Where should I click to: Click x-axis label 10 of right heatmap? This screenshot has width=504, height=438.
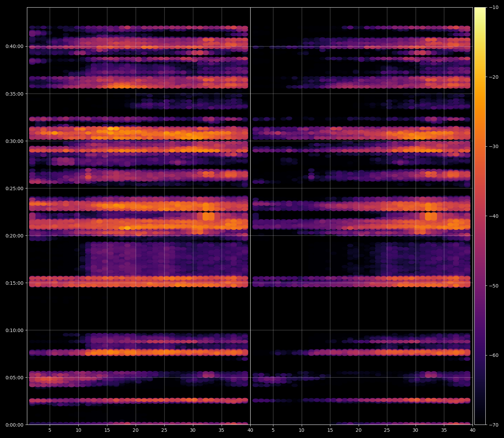click(301, 430)
